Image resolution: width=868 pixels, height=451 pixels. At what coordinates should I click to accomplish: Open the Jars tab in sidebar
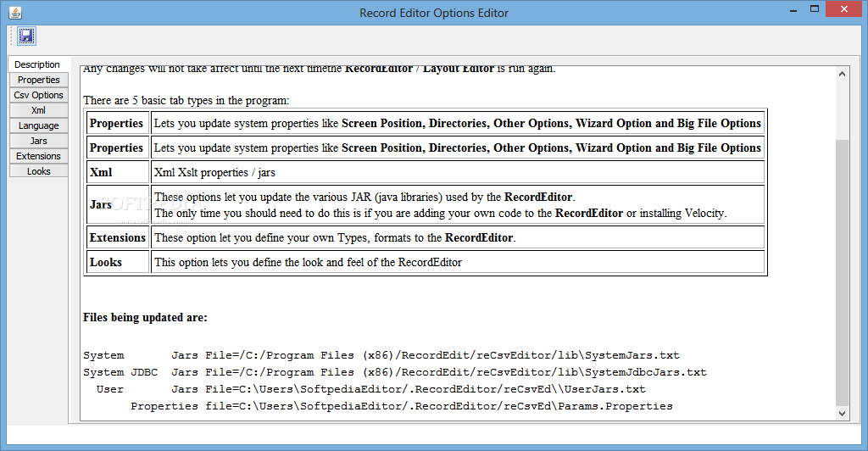point(39,141)
